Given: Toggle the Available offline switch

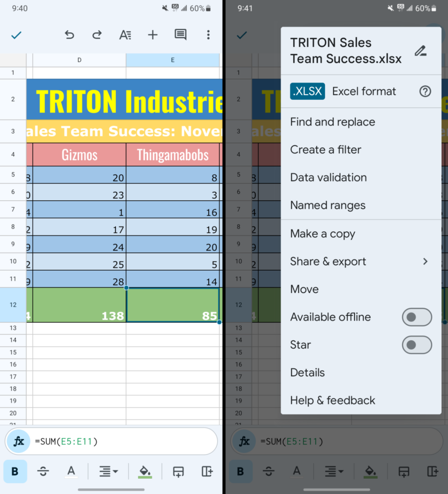Looking at the screenshot, I should click(417, 317).
